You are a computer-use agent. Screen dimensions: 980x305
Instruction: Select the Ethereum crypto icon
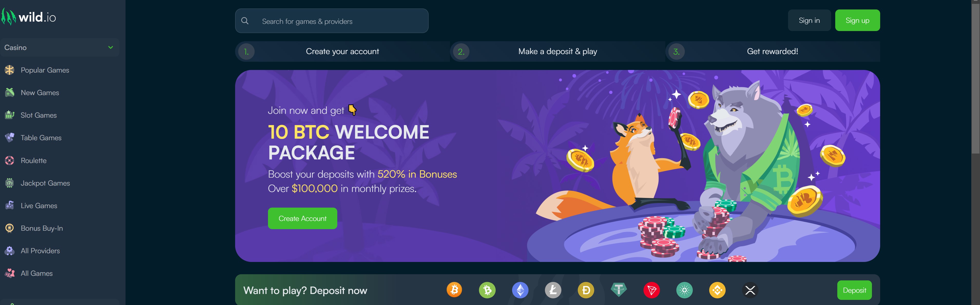pyautogui.click(x=520, y=290)
